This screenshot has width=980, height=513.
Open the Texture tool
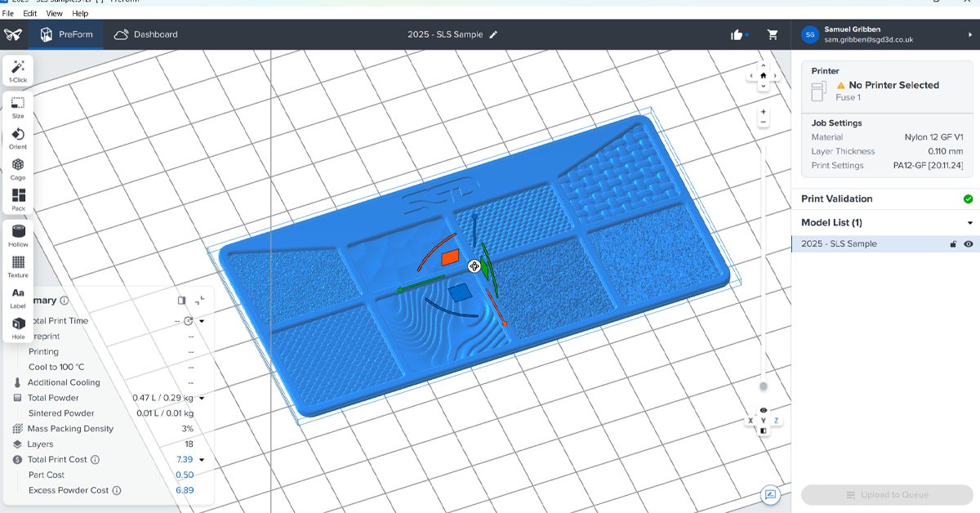(18, 265)
